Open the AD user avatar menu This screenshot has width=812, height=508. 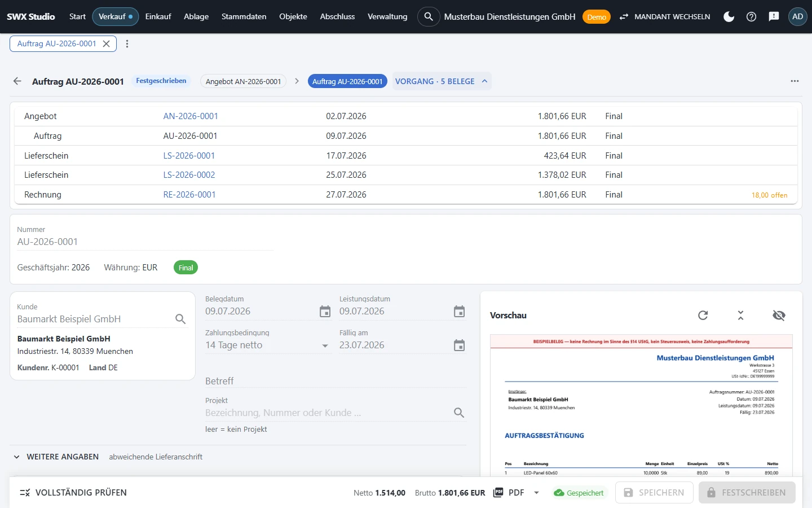pos(797,17)
